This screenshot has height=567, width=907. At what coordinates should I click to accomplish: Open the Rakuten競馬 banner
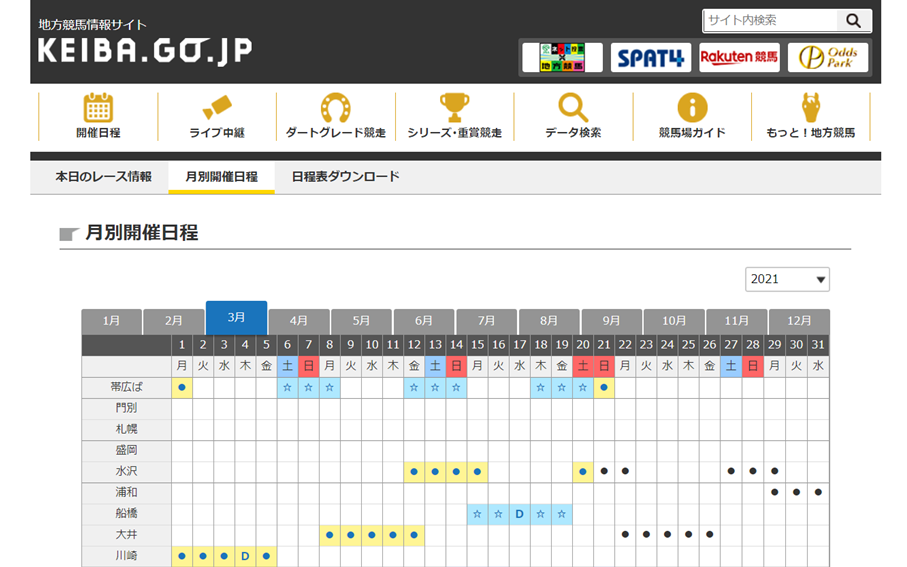tap(739, 58)
